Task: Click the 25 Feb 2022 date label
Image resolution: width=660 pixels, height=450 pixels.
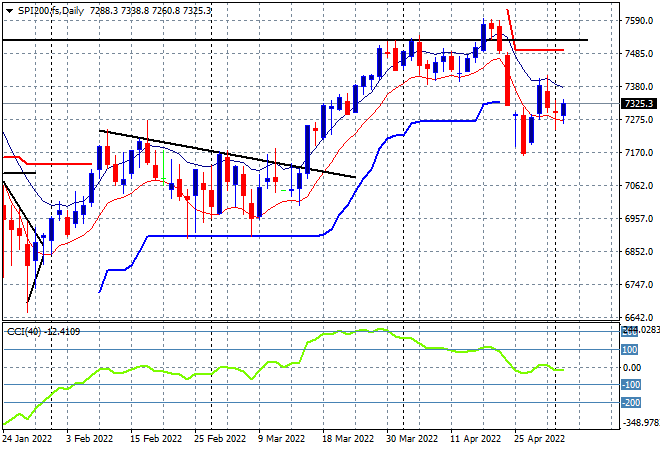Action: coord(220,439)
